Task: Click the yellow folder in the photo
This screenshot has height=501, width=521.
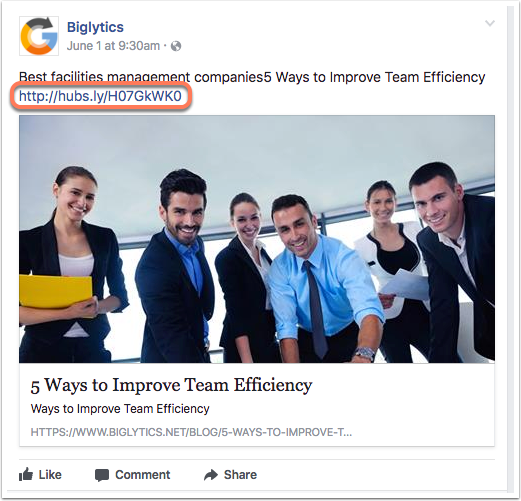Action: [56, 293]
